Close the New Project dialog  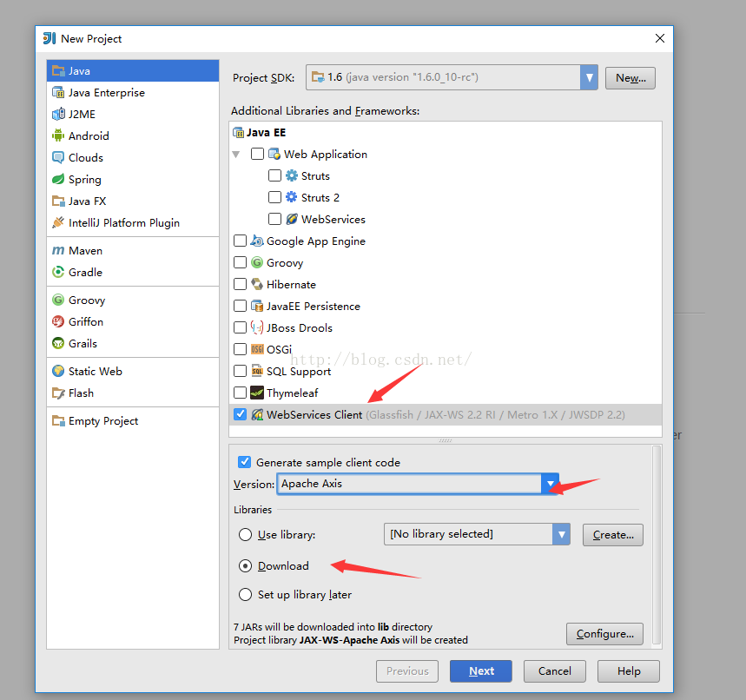(660, 38)
